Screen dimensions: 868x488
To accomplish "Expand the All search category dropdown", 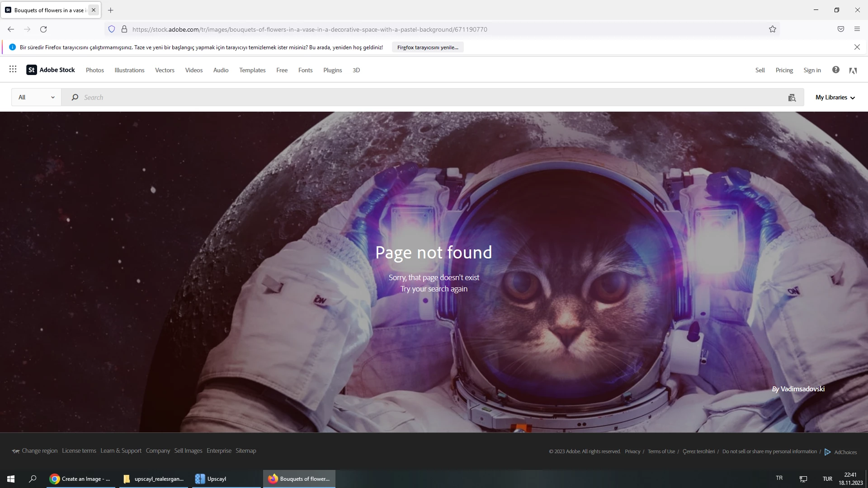I will pos(36,97).
